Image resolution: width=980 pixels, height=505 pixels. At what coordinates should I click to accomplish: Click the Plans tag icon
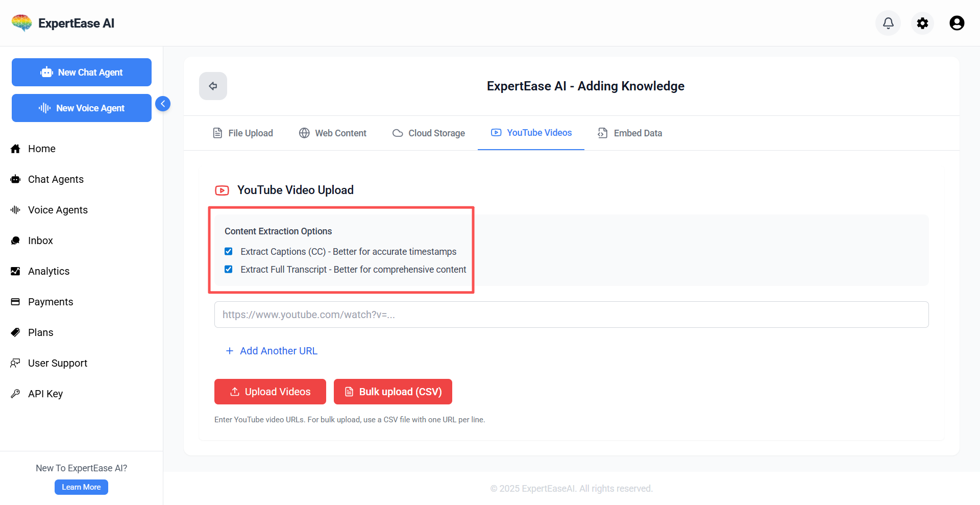(15, 332)
